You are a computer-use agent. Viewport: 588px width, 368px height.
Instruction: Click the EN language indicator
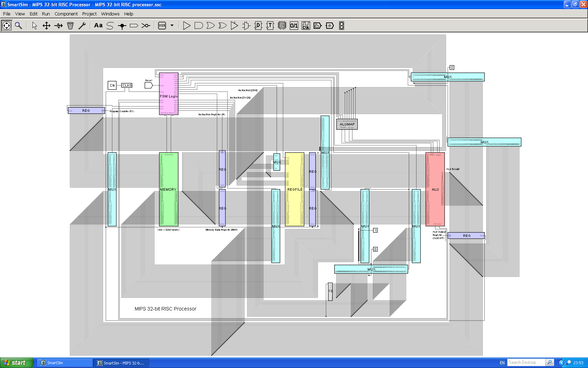coord(502,363)
